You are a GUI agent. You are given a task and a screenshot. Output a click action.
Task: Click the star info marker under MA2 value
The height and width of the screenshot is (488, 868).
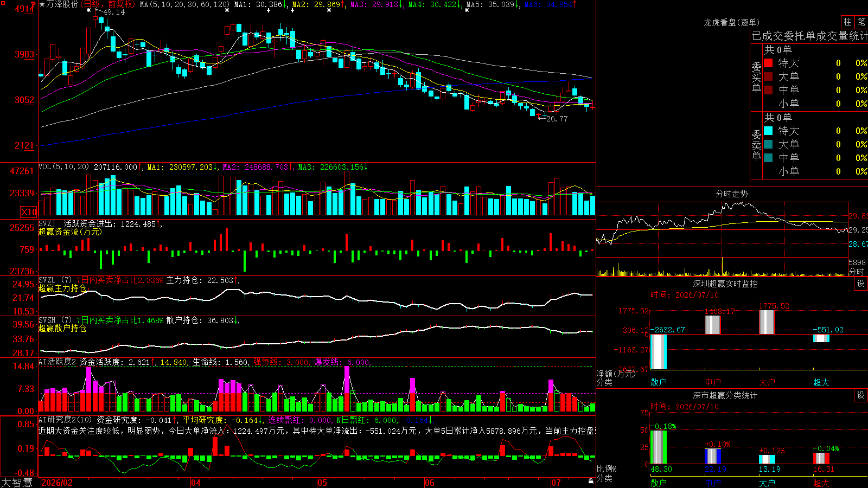point(329,10)
